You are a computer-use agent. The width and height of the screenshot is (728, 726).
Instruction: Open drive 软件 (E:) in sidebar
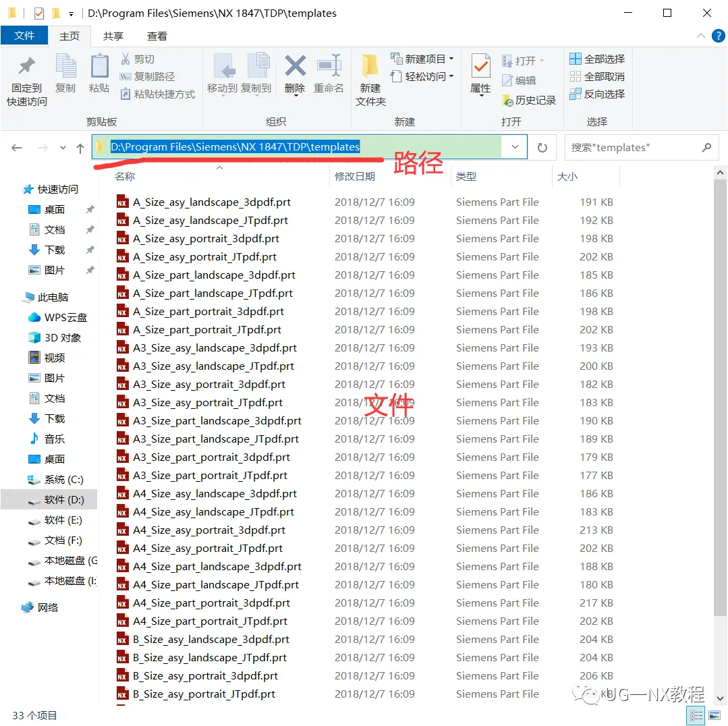click(55, 520)
